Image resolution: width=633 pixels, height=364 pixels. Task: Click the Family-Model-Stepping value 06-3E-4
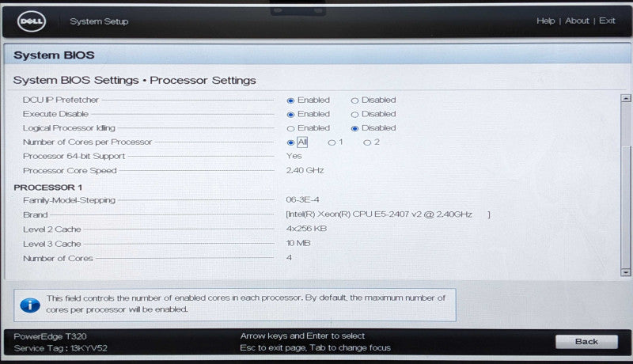point(302,199)
